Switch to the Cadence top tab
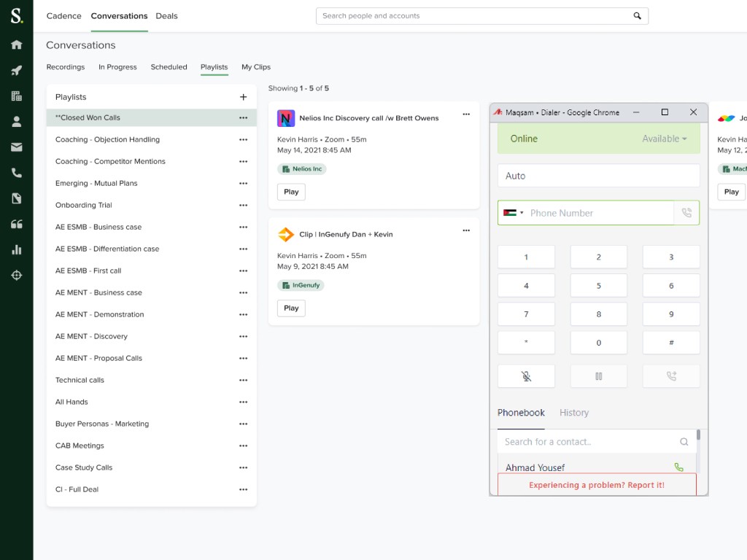 point(64,16)
